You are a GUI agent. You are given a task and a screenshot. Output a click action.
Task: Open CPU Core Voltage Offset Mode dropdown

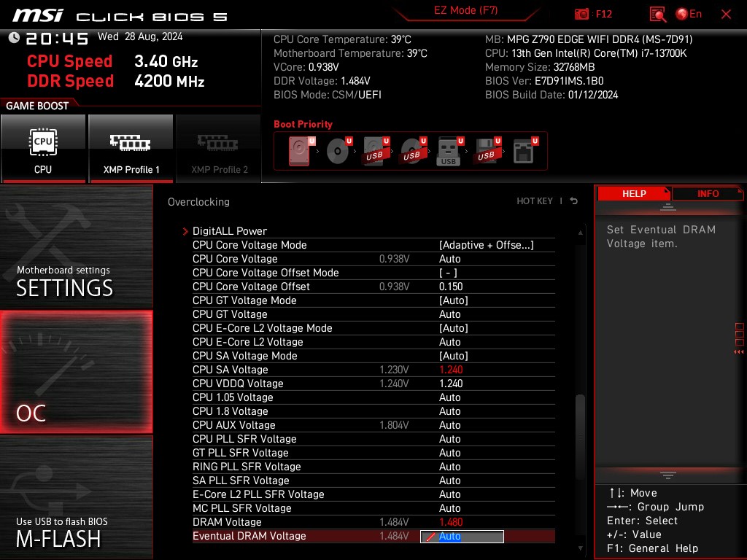(448, 273)
